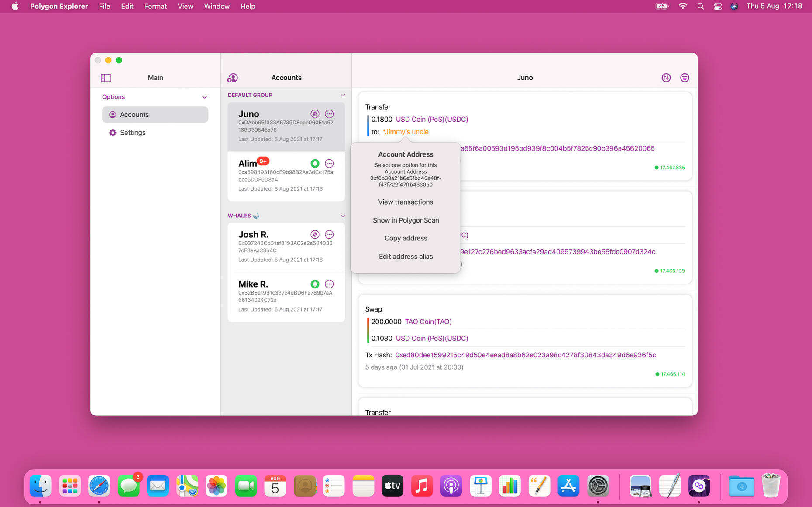Screen dimensions: 812x507
Task: Enable notifications bell for Juno
Action: click(x=315, y=114)
